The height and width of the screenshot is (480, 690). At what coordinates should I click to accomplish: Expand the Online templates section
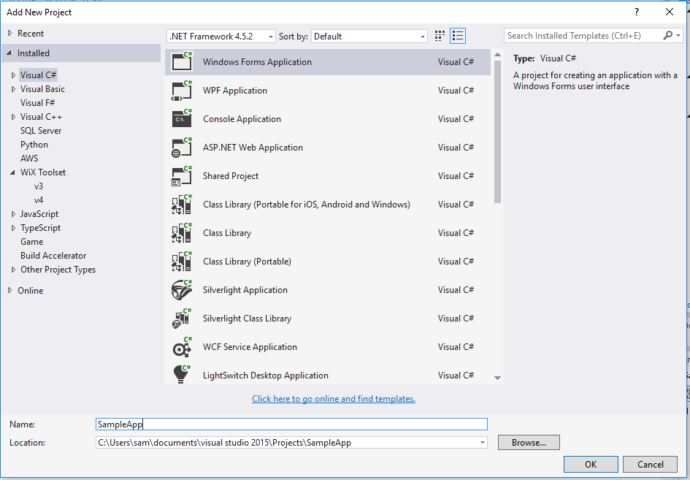point(9,291)
